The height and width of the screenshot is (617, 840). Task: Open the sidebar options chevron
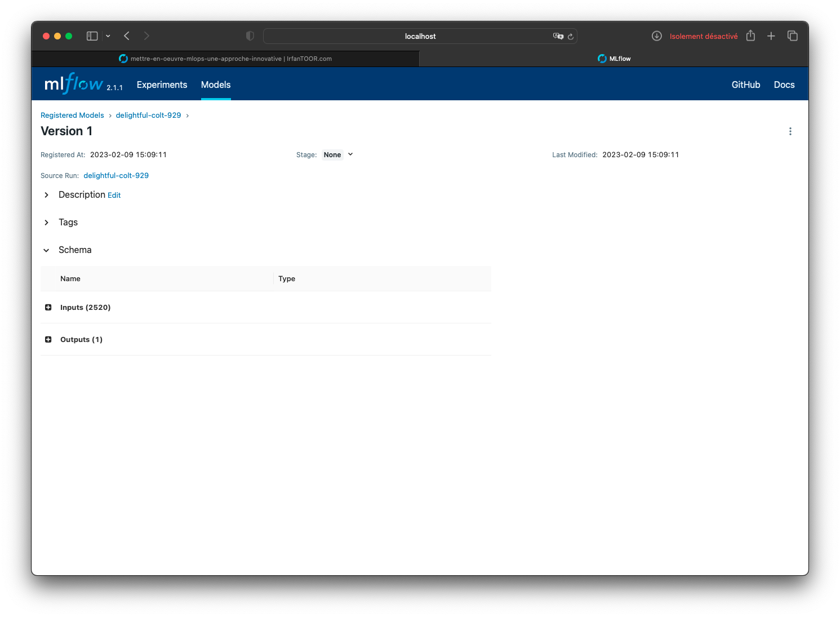coord(108,36)
